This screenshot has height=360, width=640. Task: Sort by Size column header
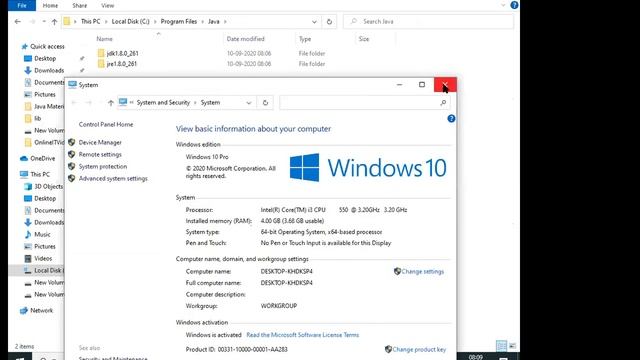[364, 39]
